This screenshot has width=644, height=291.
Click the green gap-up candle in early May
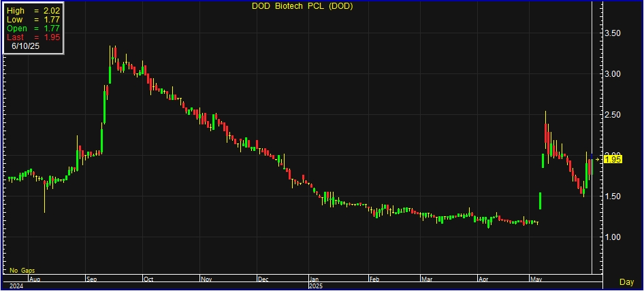540,200
